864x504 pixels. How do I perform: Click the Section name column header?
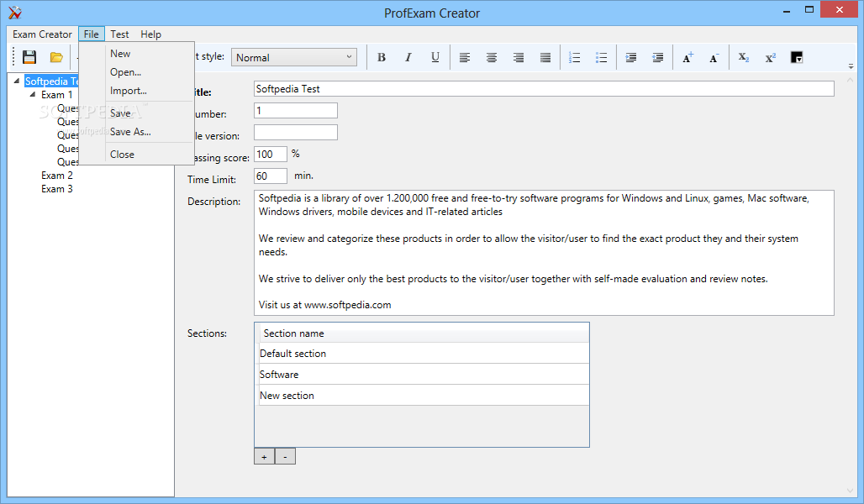(424, 333)
